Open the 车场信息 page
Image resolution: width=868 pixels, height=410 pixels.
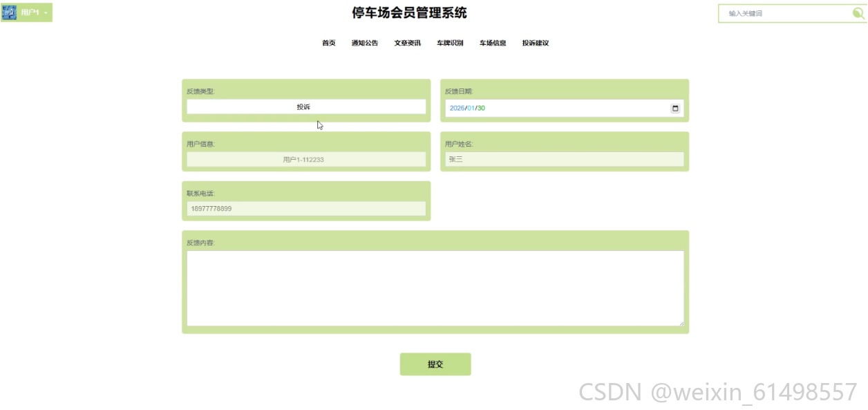pos(493,43)
